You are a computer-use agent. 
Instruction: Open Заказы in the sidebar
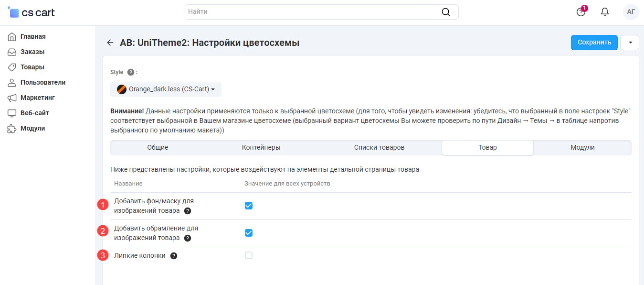point(32,52)
